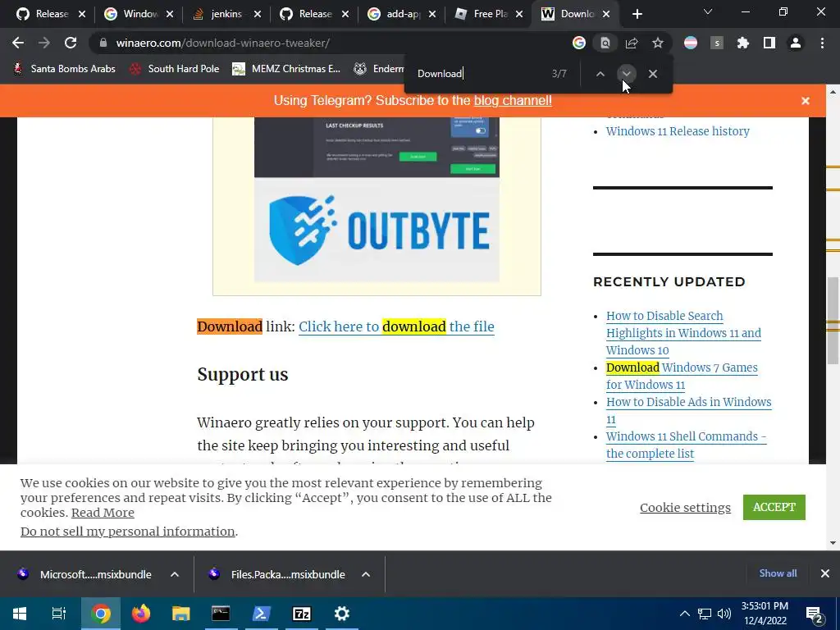Open the MEMZ Christmas bookmark

286,69
